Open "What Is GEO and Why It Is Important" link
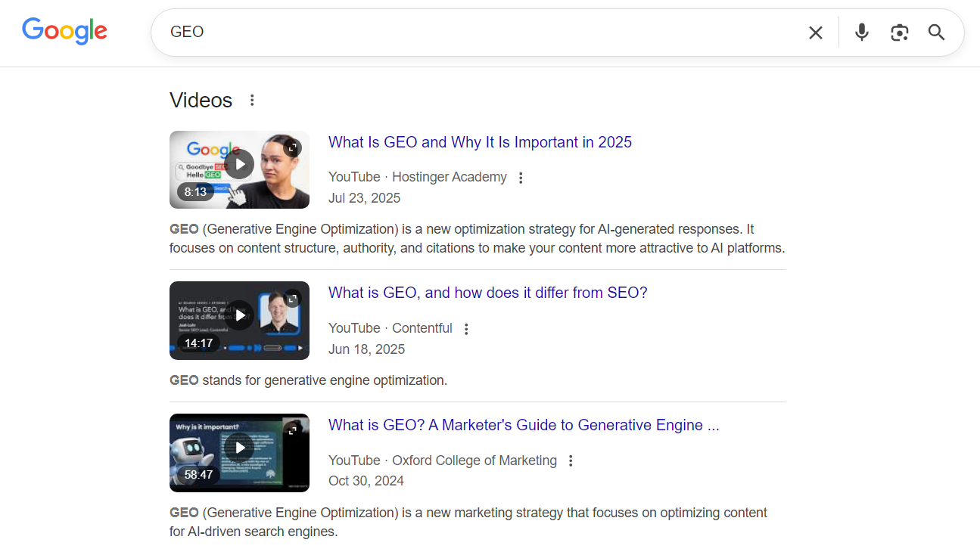The width and height of the screenshot is (980, 552). [480, 142]
